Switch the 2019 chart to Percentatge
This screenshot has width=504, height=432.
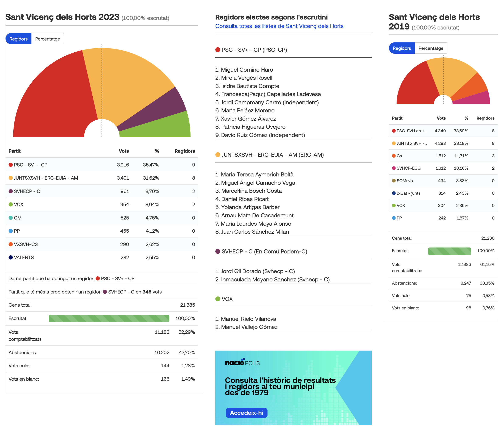431,48
